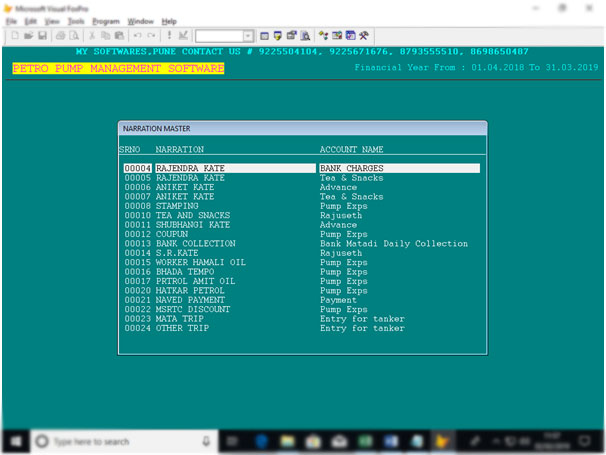Viewport: 606px width, 455px height.
Task: Select row 00017 PRTROL AMIT OIL
Action: (x=302, y=281)
